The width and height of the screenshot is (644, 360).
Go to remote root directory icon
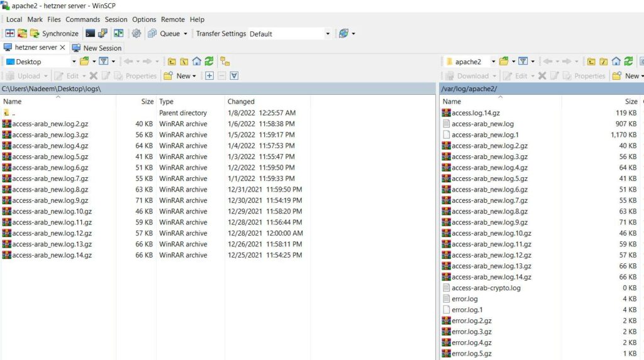pos(603,62)
